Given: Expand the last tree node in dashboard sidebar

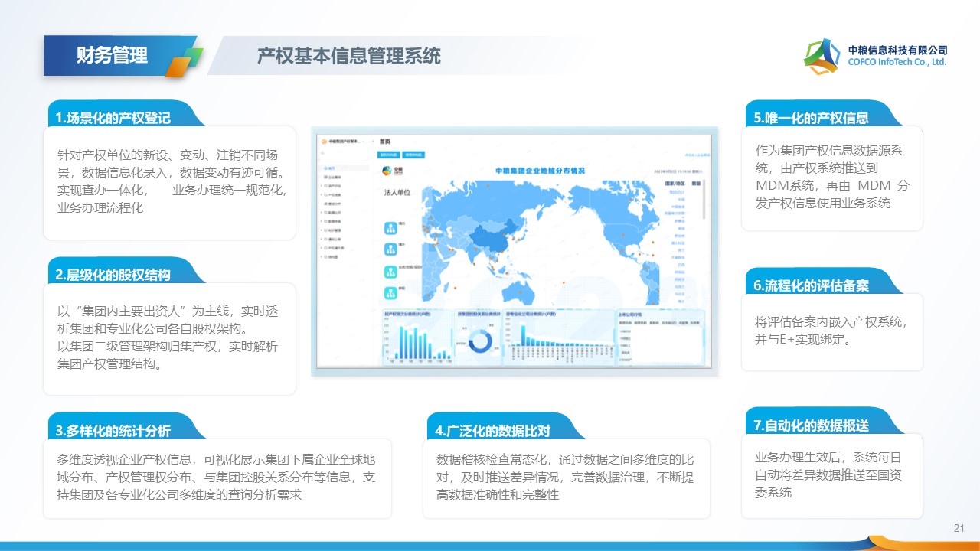Looking at the screenshot, I should point(321,258).
